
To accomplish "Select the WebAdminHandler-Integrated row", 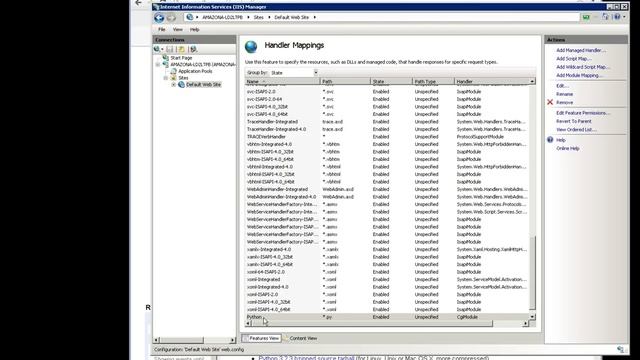I will pos(387,189).
